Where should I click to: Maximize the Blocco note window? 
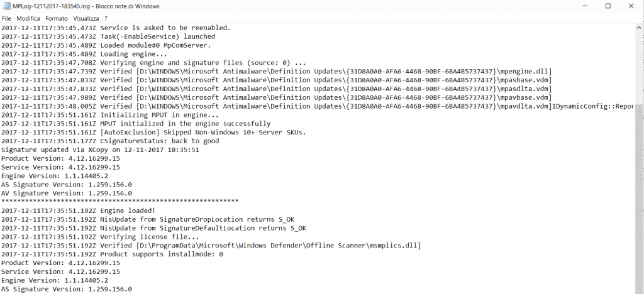(x=608, y=6)
